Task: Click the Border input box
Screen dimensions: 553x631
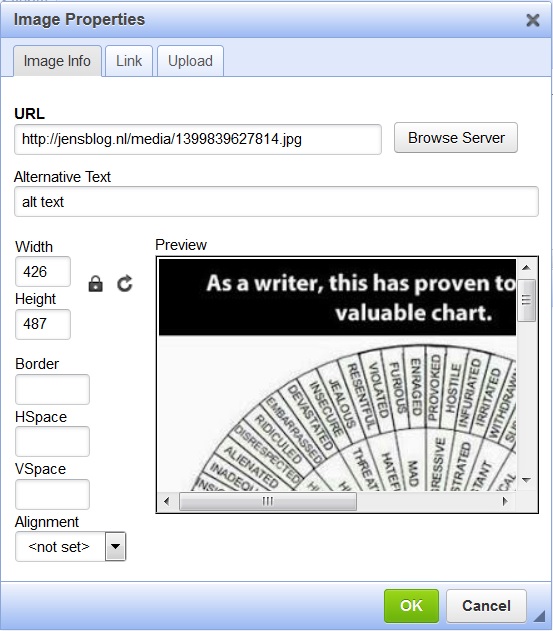Action: pos(52,389)
